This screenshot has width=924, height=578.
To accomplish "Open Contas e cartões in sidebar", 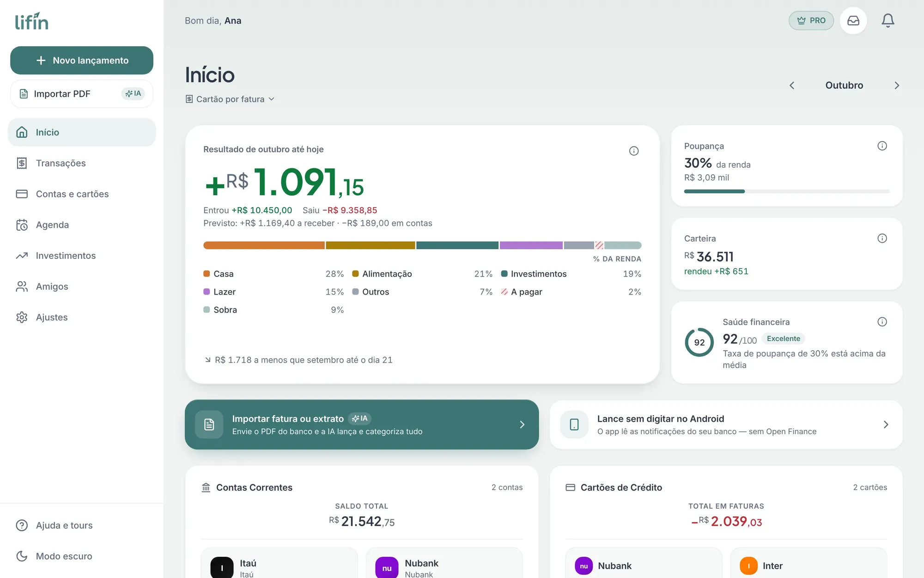I will (x=82, y=194).
